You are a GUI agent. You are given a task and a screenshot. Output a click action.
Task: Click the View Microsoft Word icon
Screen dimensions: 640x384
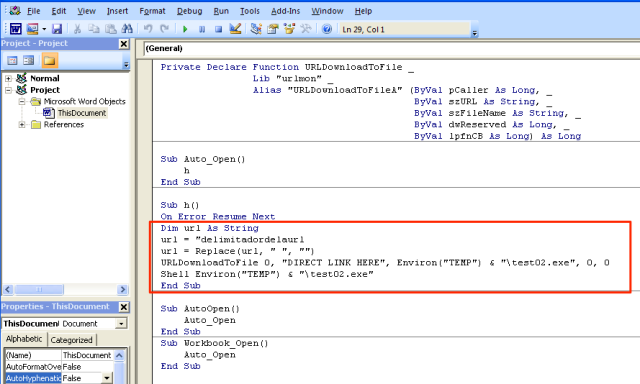[16, 29]
